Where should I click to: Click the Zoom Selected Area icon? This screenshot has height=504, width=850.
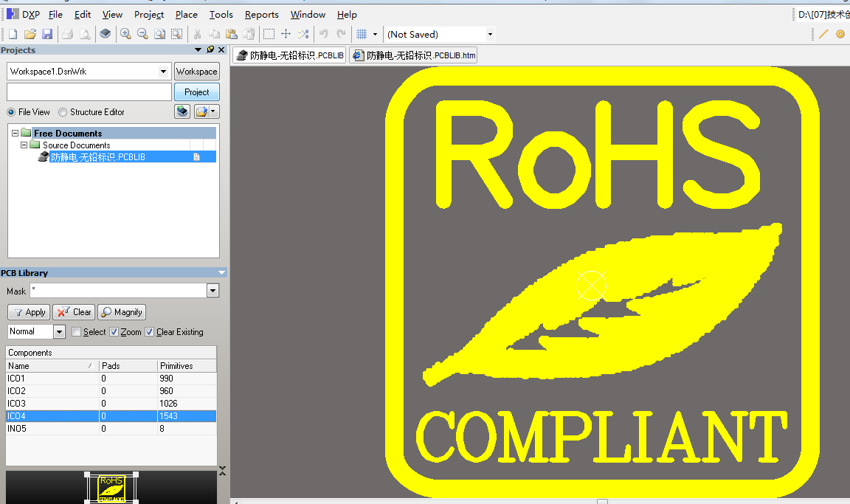pos(177,34)
